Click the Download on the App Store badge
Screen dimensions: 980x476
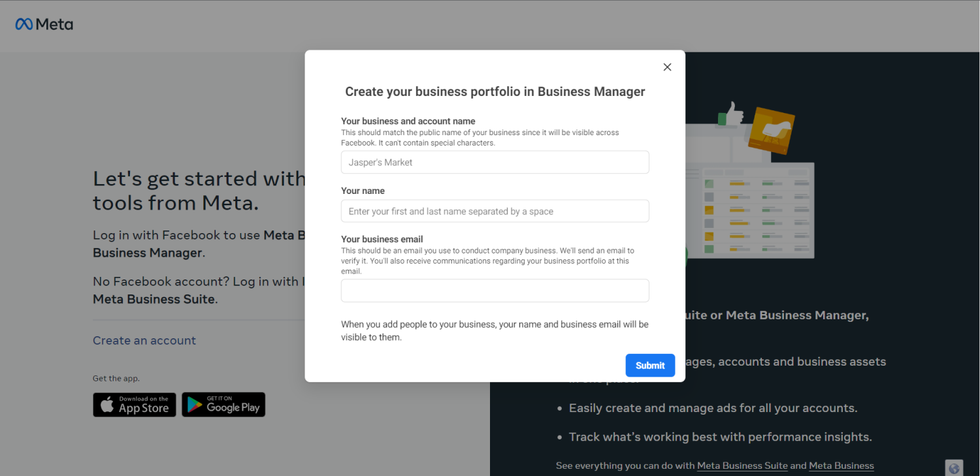click(x=134, y=405)
